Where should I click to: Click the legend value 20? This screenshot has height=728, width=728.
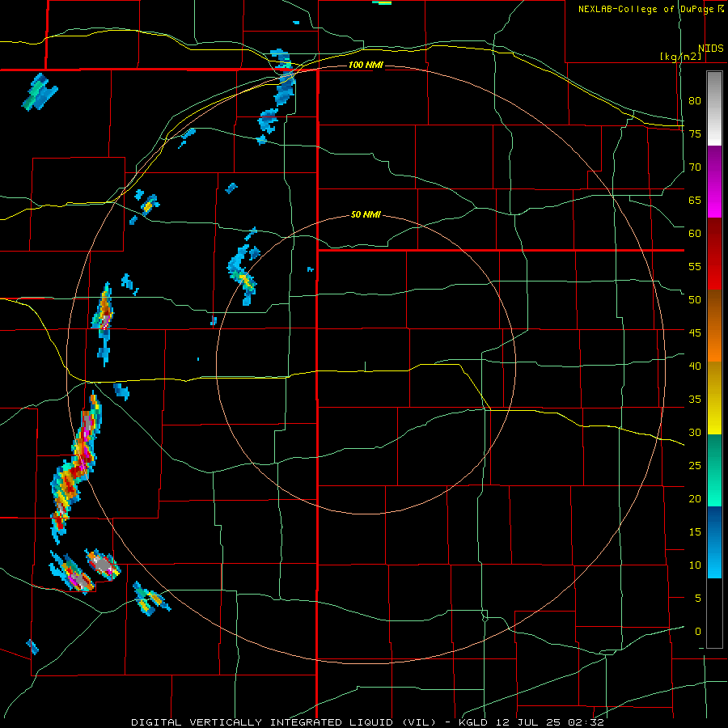point(695,498)
